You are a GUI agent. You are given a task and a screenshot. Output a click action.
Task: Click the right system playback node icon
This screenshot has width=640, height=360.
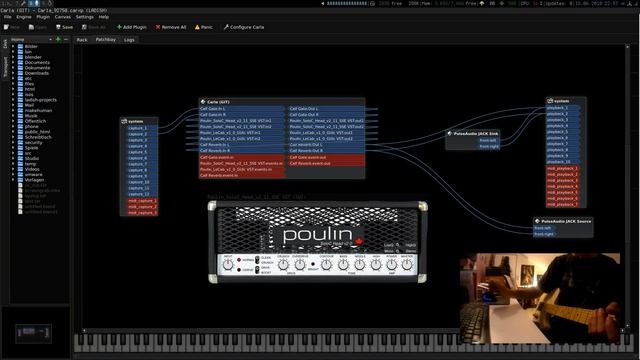(x=550, y=101)
